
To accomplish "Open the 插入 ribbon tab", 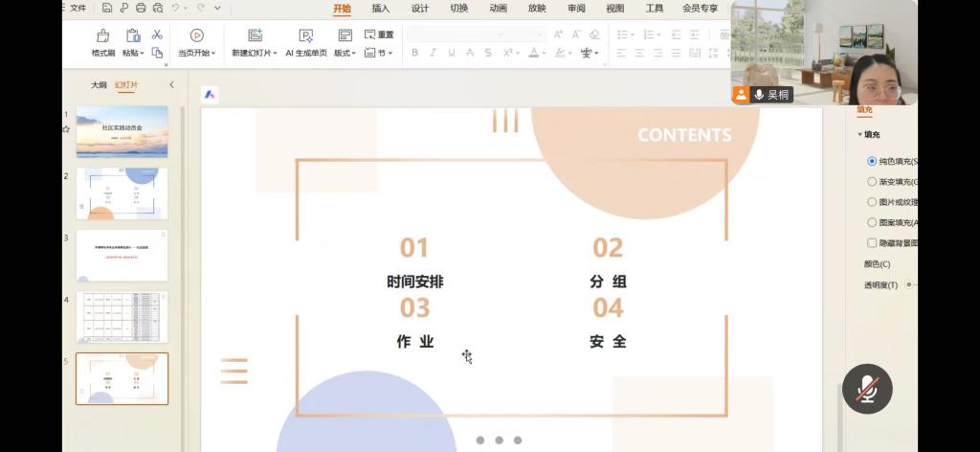I will pos(381,9).
